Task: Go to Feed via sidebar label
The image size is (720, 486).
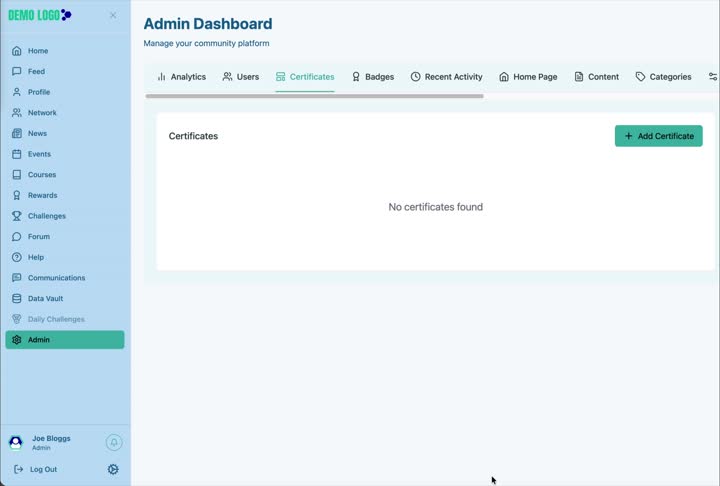Action: coord(36,72)
